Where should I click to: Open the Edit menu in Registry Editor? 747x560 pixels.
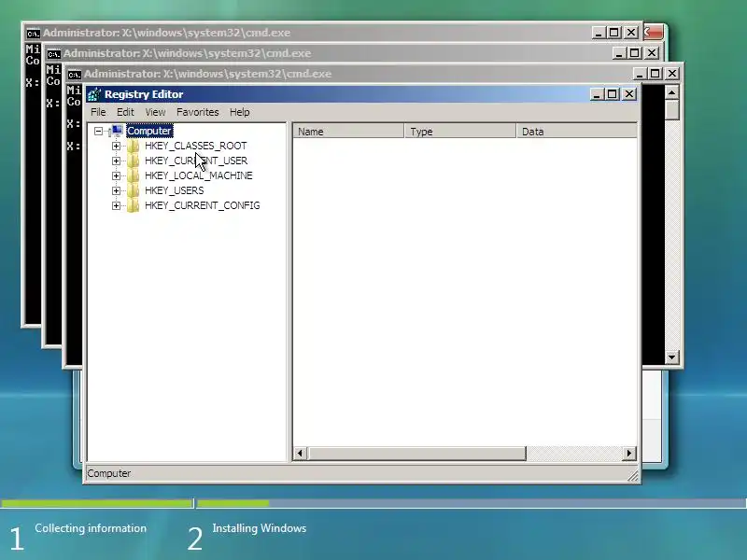point(125,112)
